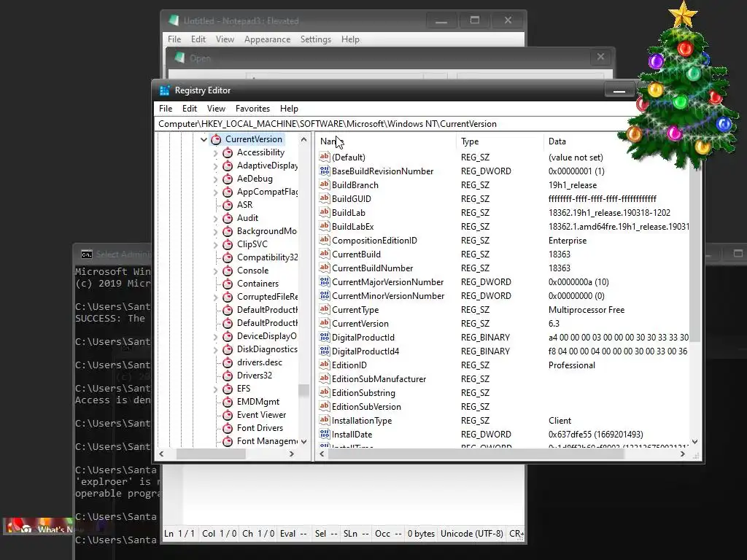
Task: Expand the AppCompatFlags key
Action: pyautogui.click(x=215, y=192)
